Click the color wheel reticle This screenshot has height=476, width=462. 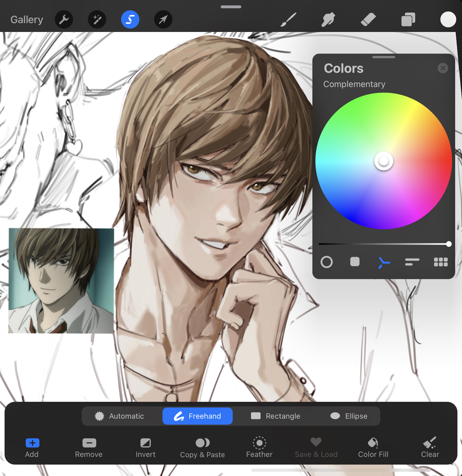tap(384, 161)
